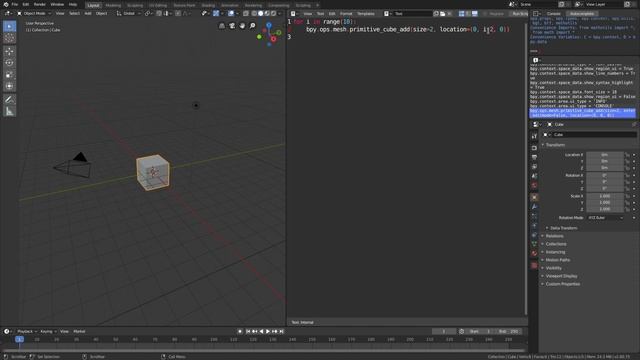Open the Render menu
Screen dimensions: 640x360
pyautogui.click(x=40, y=4)
